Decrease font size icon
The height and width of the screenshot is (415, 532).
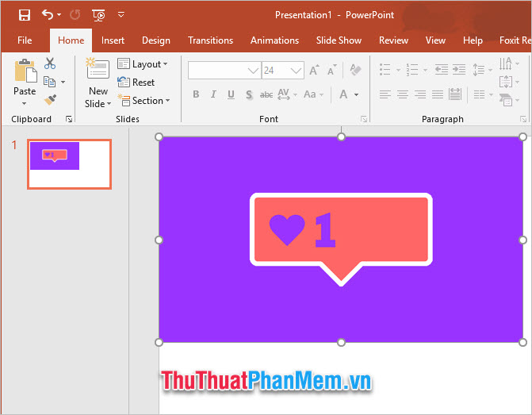(x=332, y=70)
